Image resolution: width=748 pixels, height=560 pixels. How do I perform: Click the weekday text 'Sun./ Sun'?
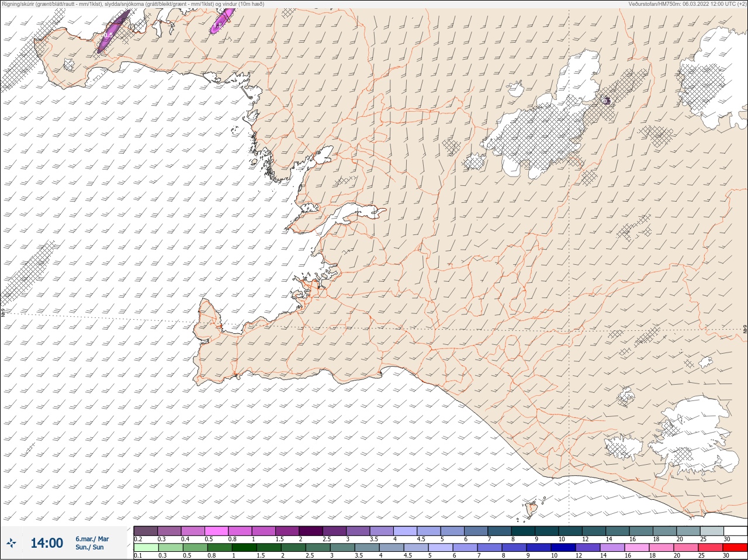(89, 548)
